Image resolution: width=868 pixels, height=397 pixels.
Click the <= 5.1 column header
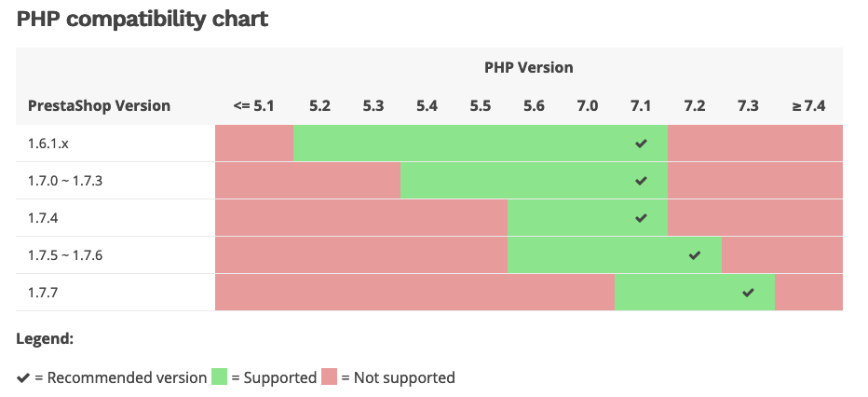(x=253, y=106)
